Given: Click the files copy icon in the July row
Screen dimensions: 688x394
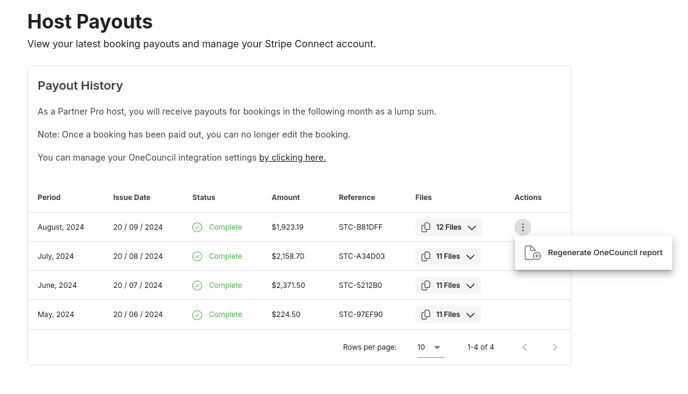Looking at the screenshot, I should coord(425,256).
